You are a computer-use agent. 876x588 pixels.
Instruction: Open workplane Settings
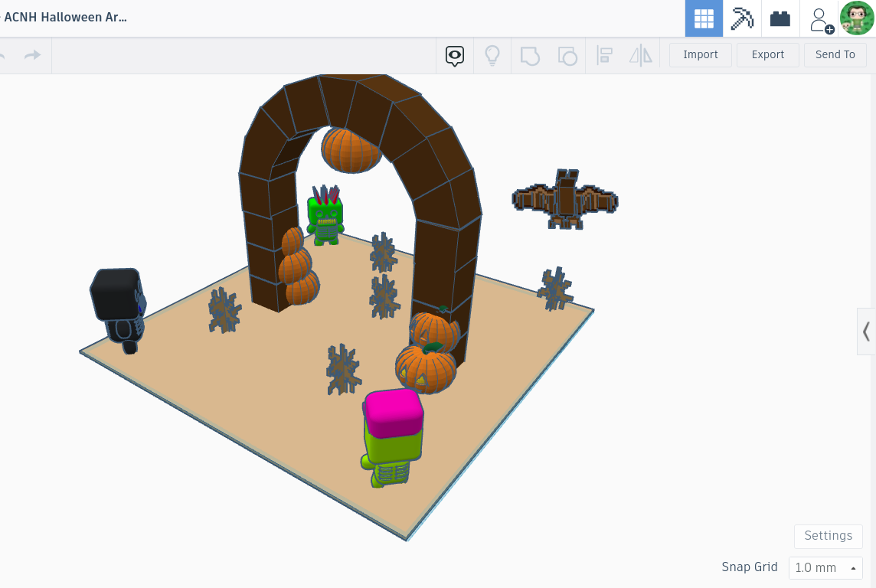(828, 536)
